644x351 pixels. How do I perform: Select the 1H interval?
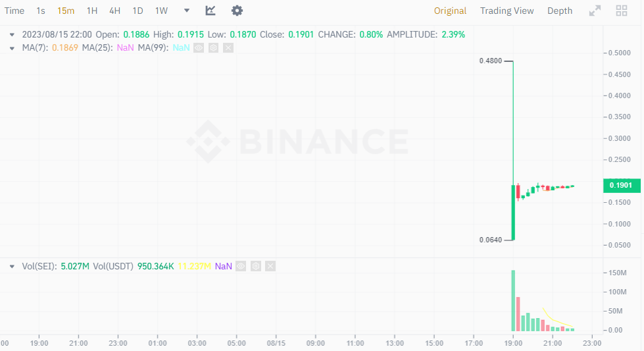(x=92, y=11)
